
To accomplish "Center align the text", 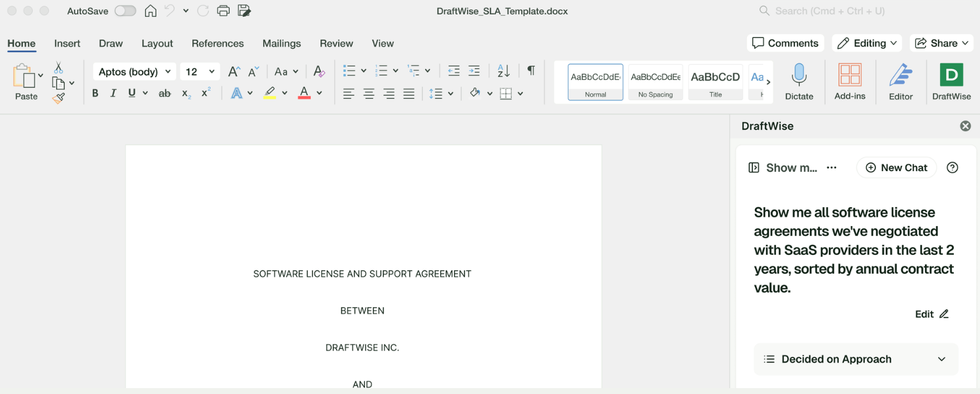I will 369,94.
